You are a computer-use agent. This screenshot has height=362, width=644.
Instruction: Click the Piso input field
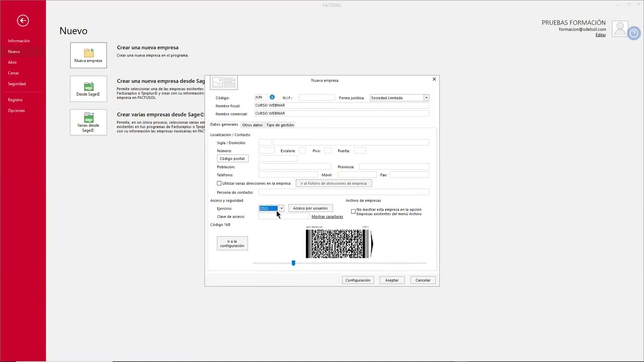tap(328, 151)
